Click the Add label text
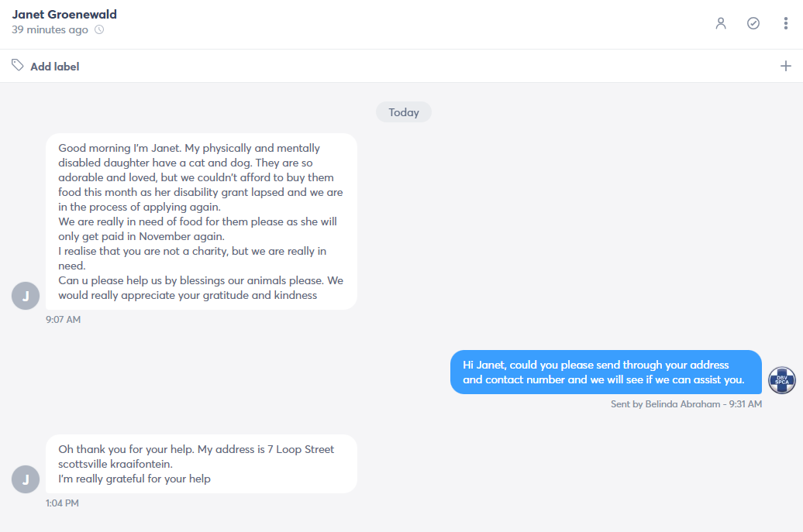The height and width of the screenshot is (532, 803). pyautogui.click(x=55, y=67)
